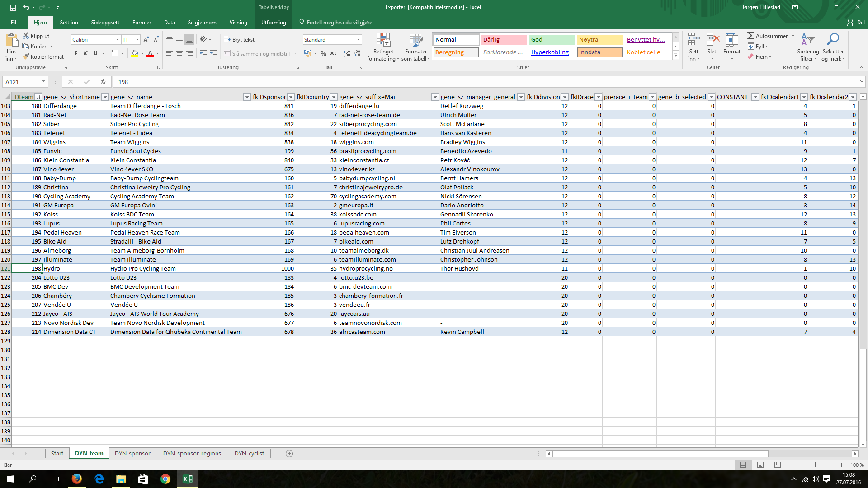Expand the Calibri font name dropdown
The image size is (868, 488).
[x=118, y=40]
